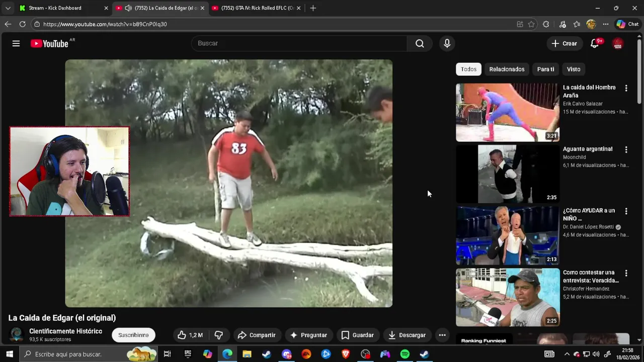
Task: Open YouTube notifications bell
Action: (x=595, y=43)
